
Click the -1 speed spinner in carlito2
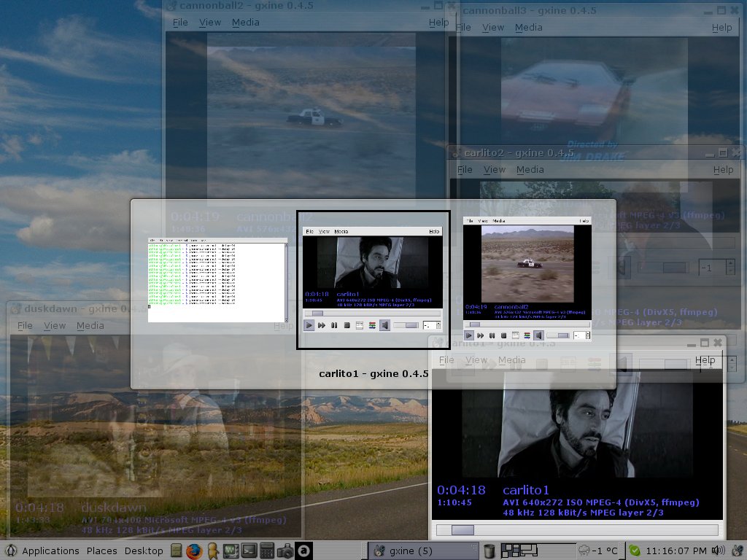pyautogui.click(x=716, y=268)
